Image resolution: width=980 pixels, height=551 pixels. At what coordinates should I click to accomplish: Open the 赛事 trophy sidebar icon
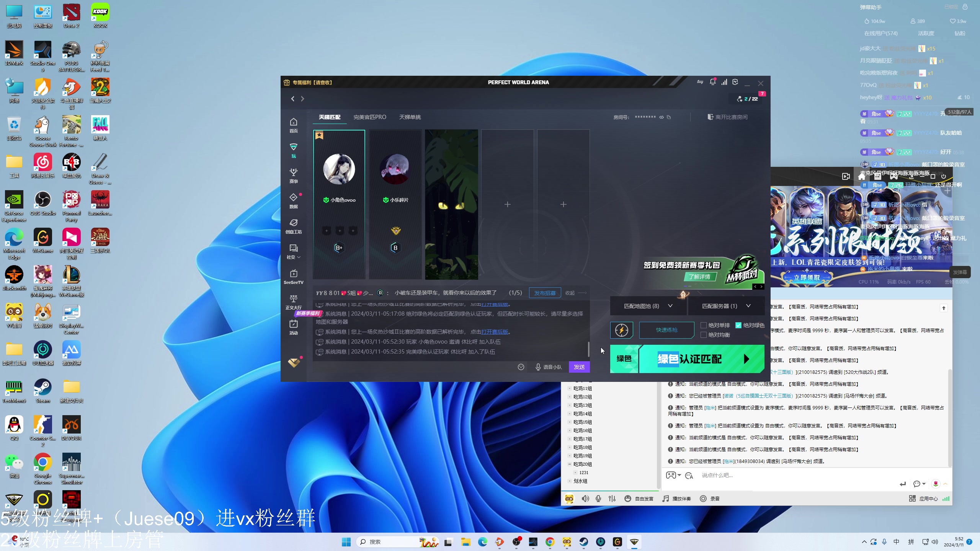pyautogui.click(x=293, y=175)
